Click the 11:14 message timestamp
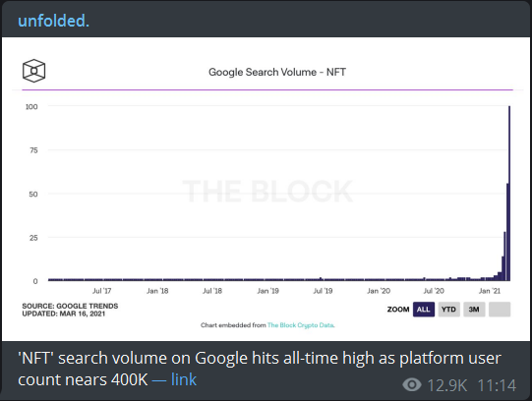The height and width of the screenshot is (401, 532). (x=497, y=385)
